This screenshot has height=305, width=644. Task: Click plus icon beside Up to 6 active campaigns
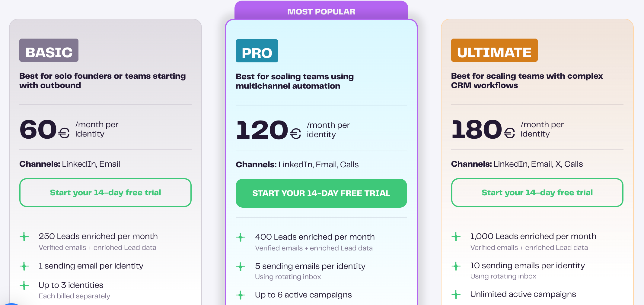(x=241, y=295)
